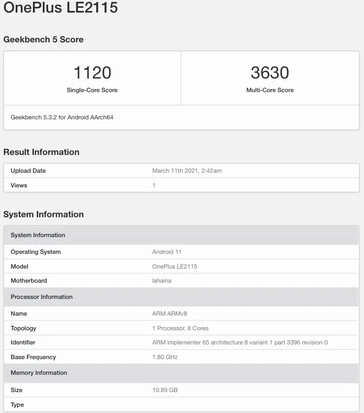Select the 1 Processor, 8 Cores value
This screenshot has width=364, height=413.
[x=180, y=328]
